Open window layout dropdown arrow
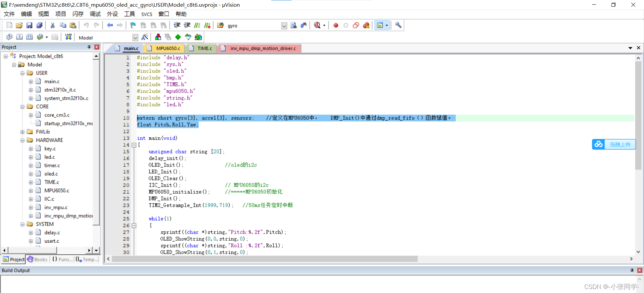The width and height of the screenshot is (644, 293). tap(387, 26)
